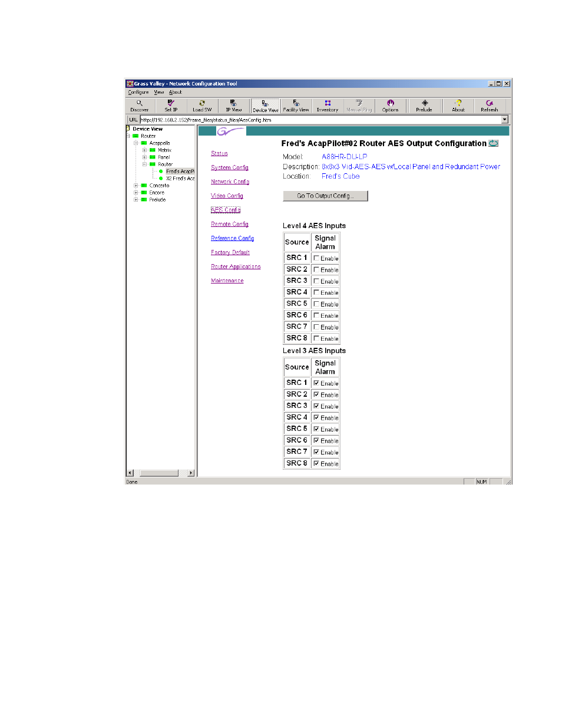Collapse the Router node under Acappella
Screen dimensions: 562x728
[x=144, y=164]
